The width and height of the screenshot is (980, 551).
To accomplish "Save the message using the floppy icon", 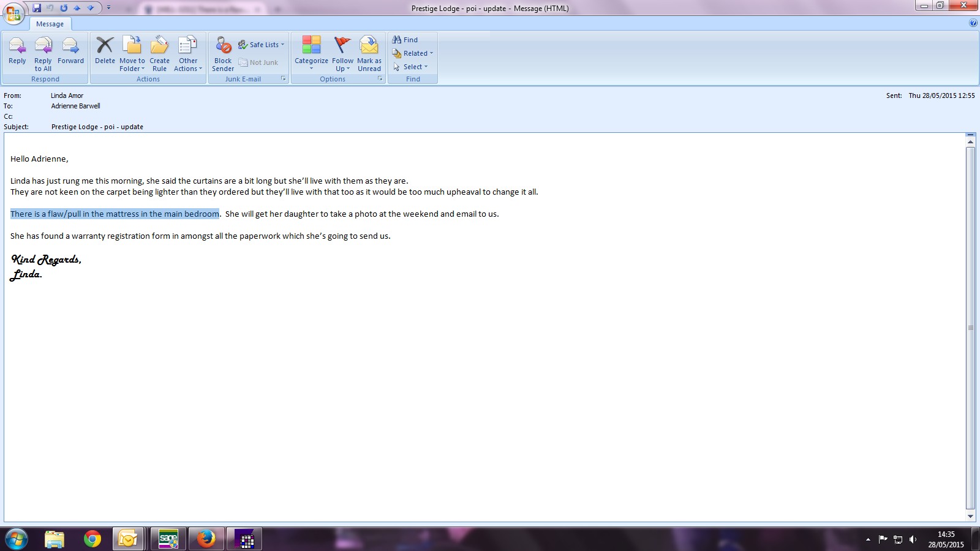I will tap(37, 8).
